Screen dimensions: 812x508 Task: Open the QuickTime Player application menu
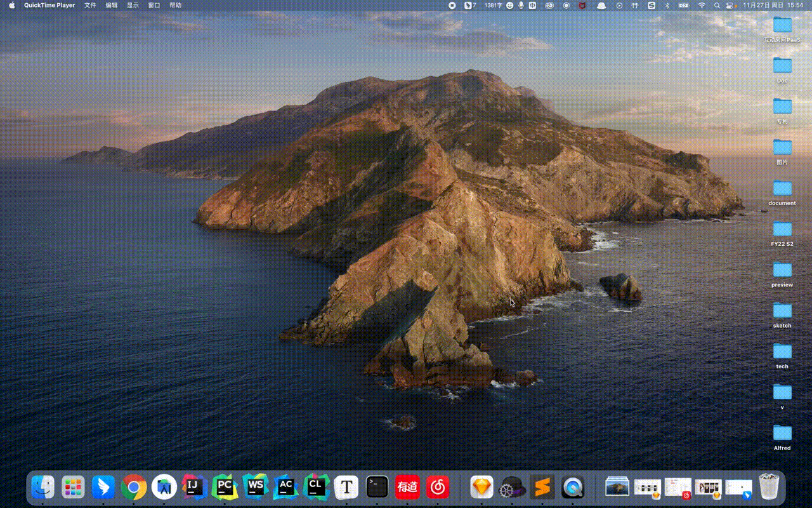(49, 5)
